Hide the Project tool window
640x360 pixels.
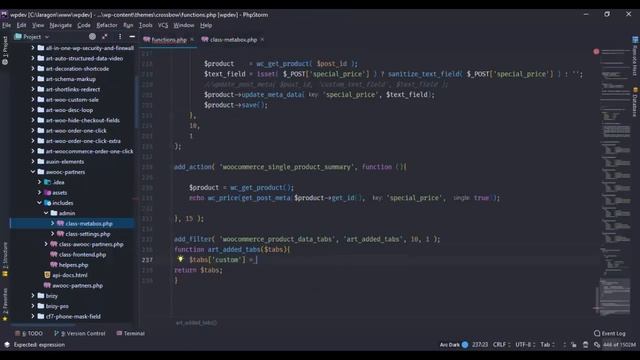[x=132, y=37]
